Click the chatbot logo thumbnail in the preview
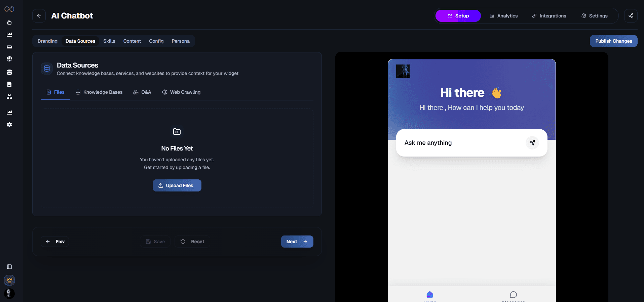Viewport: 644px width, 302px height. (x=403, y=71)
